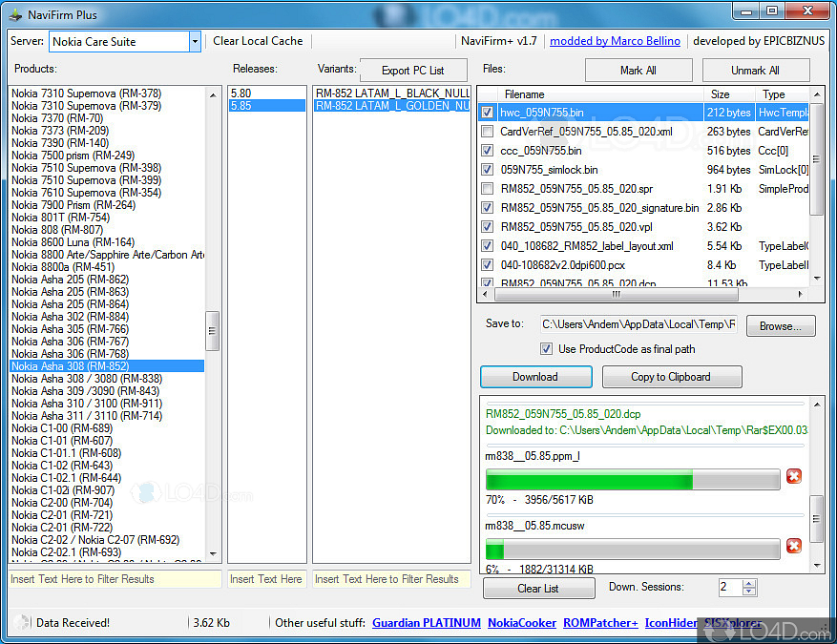This screenshot has width=837, height=644.
Task: Cancel the rm838__05.85.ppm_l download
Action: pyautogui.click(x=793, y=476)
